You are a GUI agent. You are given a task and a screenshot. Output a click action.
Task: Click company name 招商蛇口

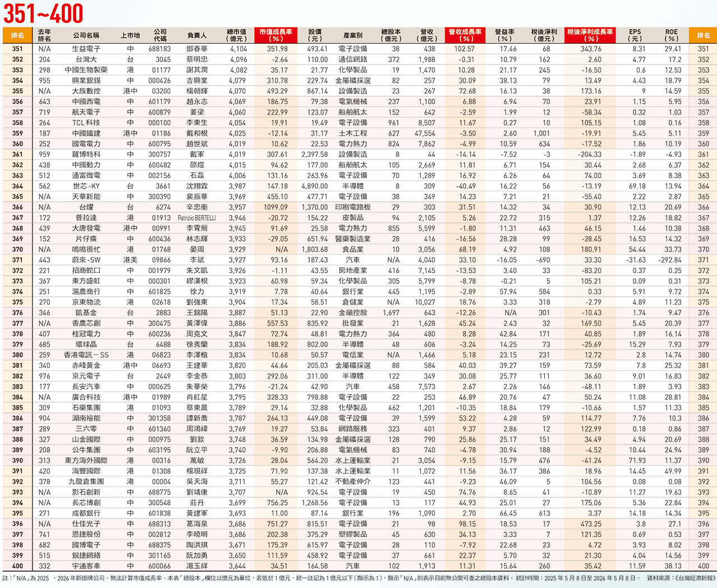point(86,270)
